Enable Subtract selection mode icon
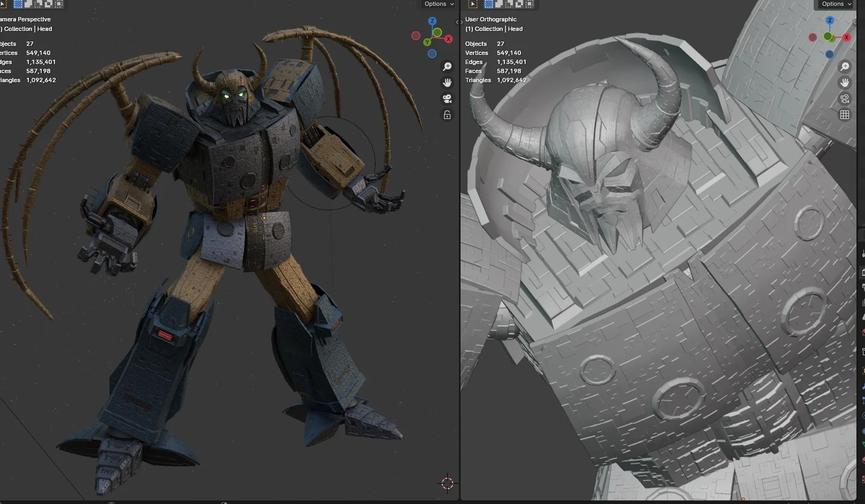 [37, 4]
